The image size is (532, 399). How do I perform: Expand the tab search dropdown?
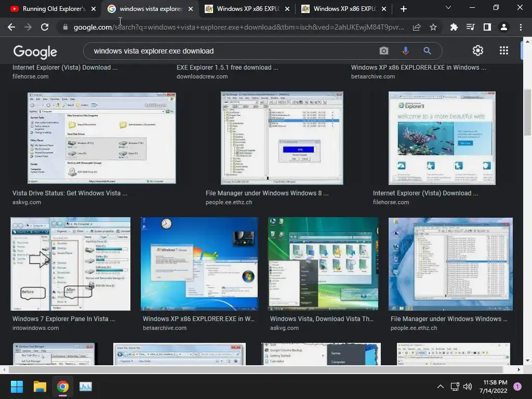(448, 7)
